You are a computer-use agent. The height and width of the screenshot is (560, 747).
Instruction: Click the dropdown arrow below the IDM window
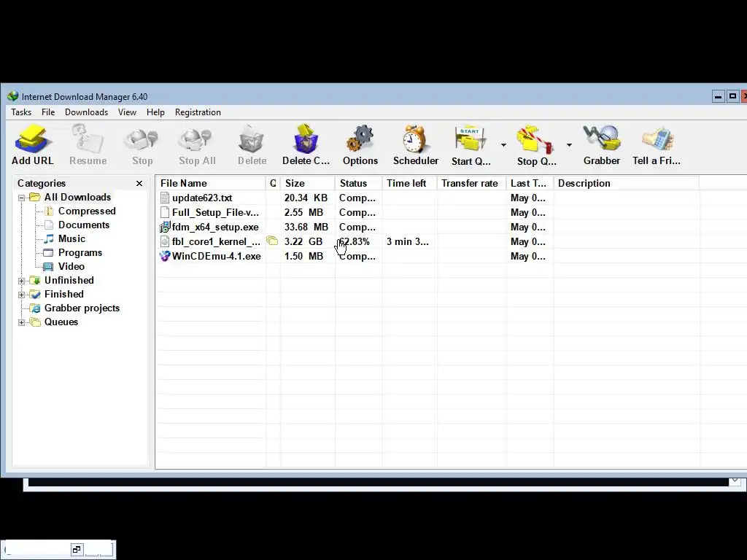(735, 481)
